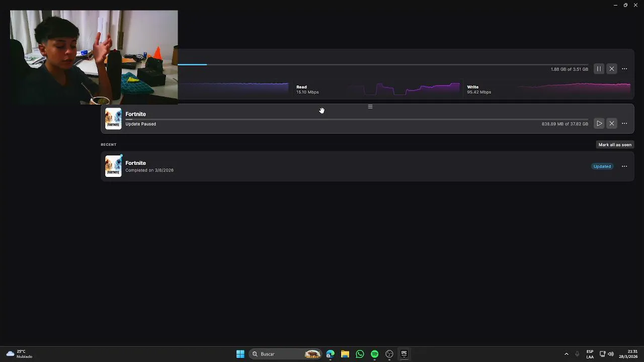Click the 838.89 MB of 37.82 GB text
This screenshot has height=362, width=644.
(565, 124)
